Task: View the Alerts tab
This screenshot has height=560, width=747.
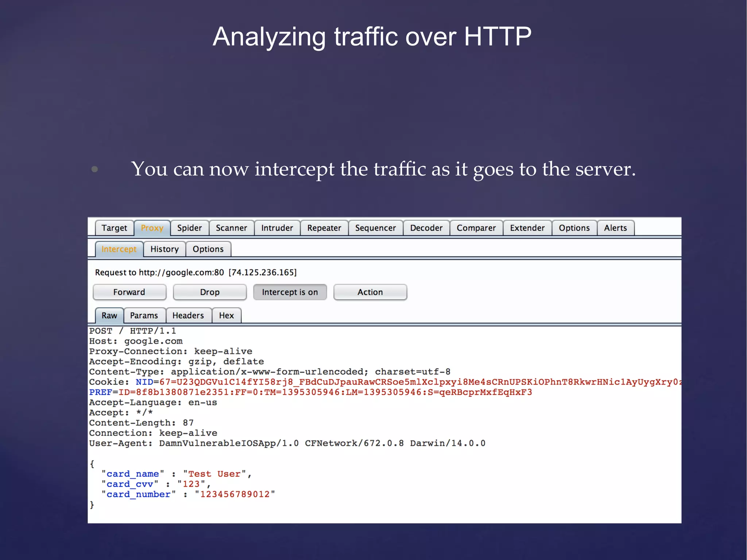Action: 615,228
